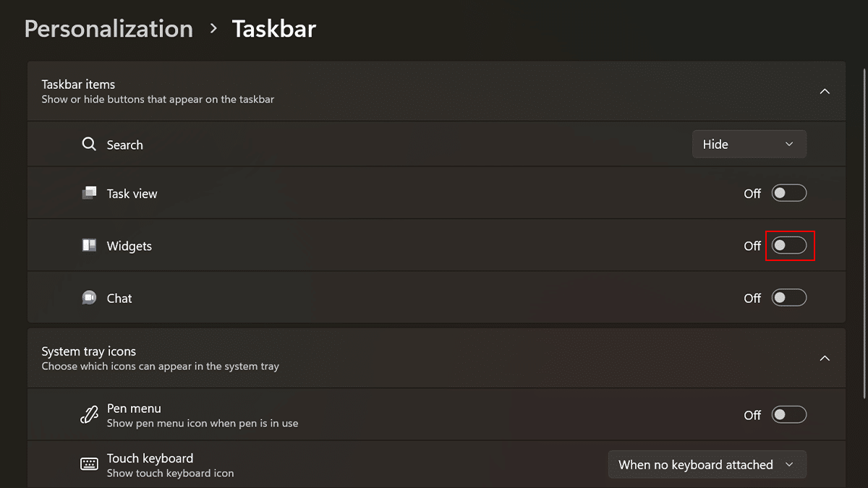Screen dimensions: 868x488
Task: Click the Touch keyboard icon
Action: (x=89, y=464)
